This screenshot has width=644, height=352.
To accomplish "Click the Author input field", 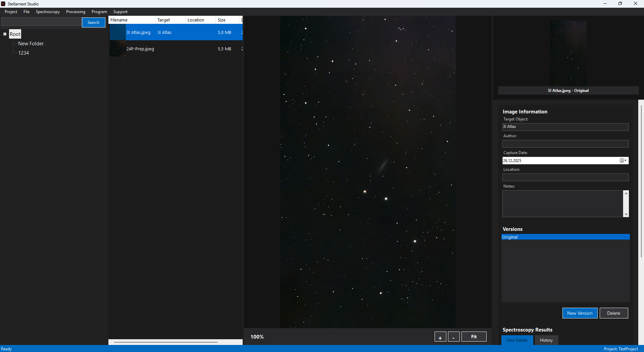I will [565, 144].
